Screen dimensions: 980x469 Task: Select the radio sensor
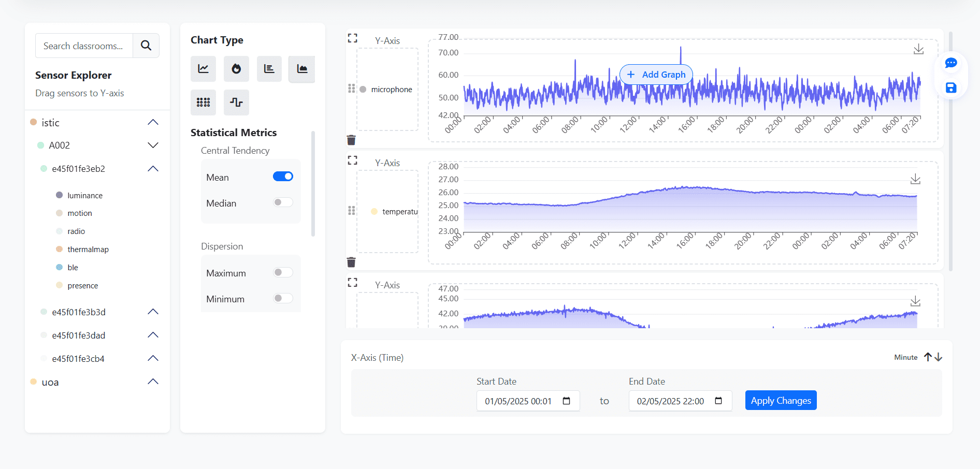pos(76,231)
